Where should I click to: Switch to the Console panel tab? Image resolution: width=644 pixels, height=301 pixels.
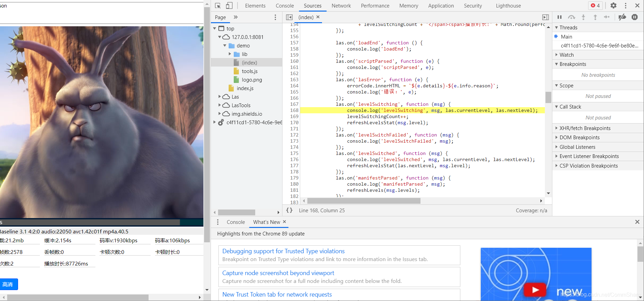click(285, 6)
